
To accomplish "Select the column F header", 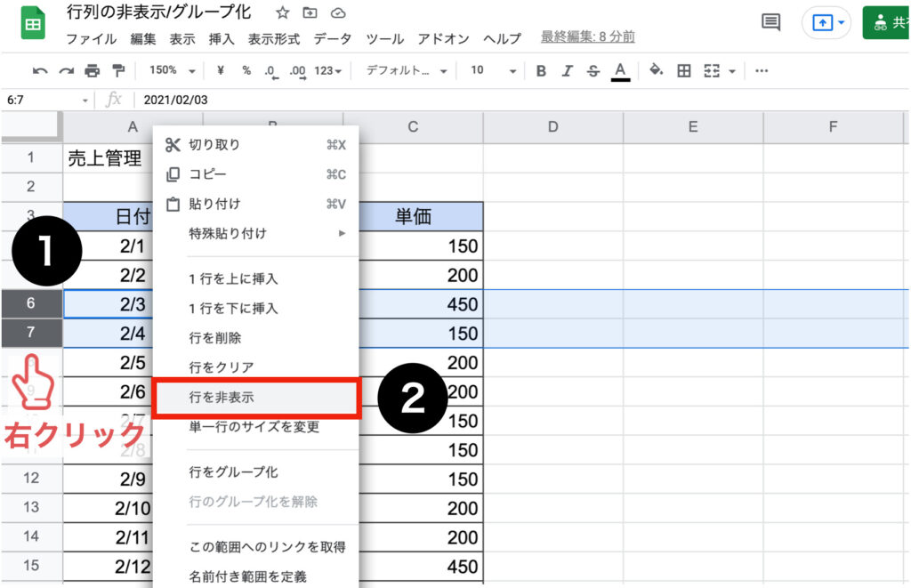I will pos(833,127).
